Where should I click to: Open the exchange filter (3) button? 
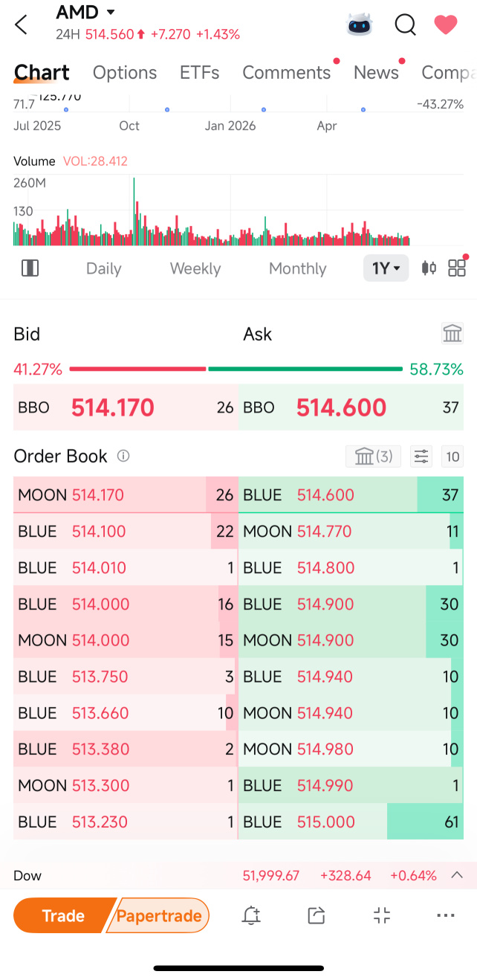pyautogui.click(x=374, y=456)
